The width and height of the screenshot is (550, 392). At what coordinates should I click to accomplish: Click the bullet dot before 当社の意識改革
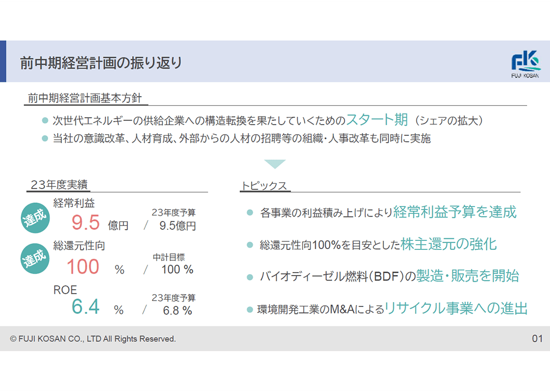click(45, 139)
